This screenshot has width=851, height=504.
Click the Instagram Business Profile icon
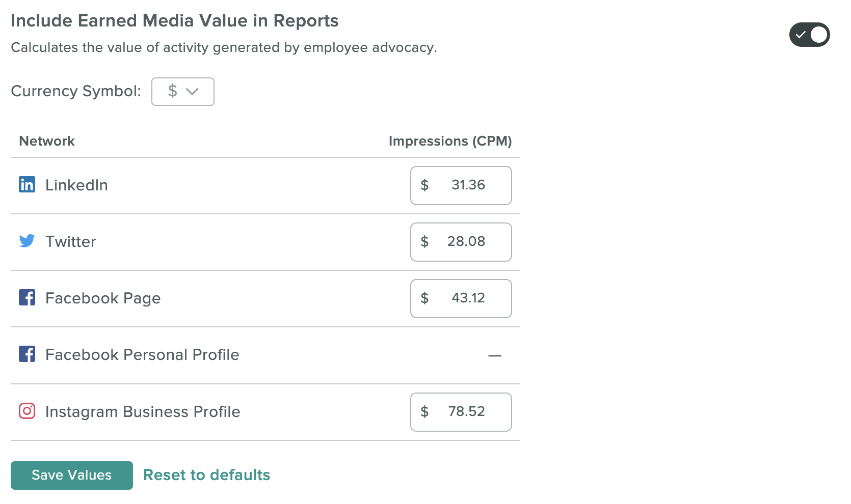(27, 411)
